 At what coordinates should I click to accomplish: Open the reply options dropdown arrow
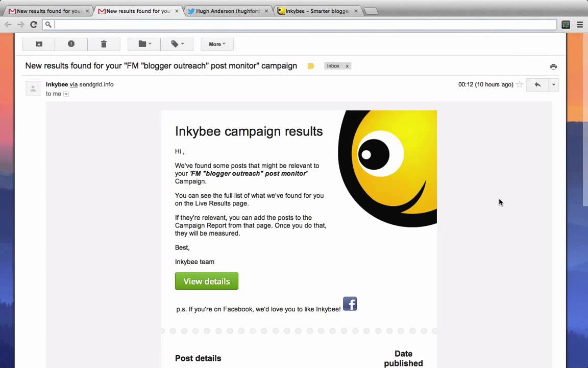pos(553,85)
